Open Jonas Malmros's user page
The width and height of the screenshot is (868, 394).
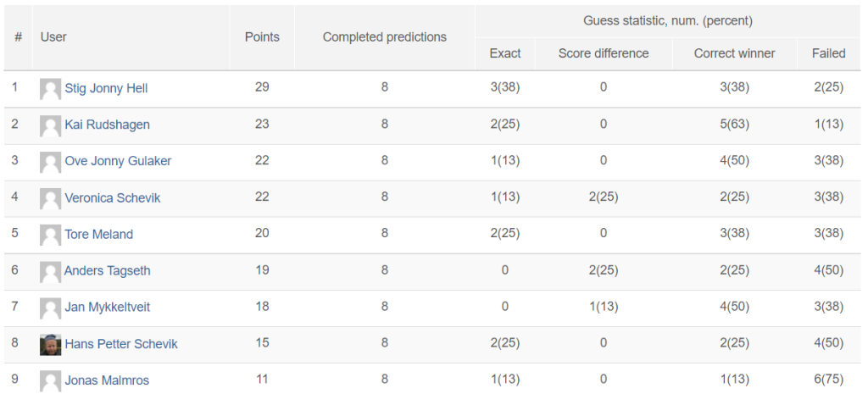coord(107,380)
